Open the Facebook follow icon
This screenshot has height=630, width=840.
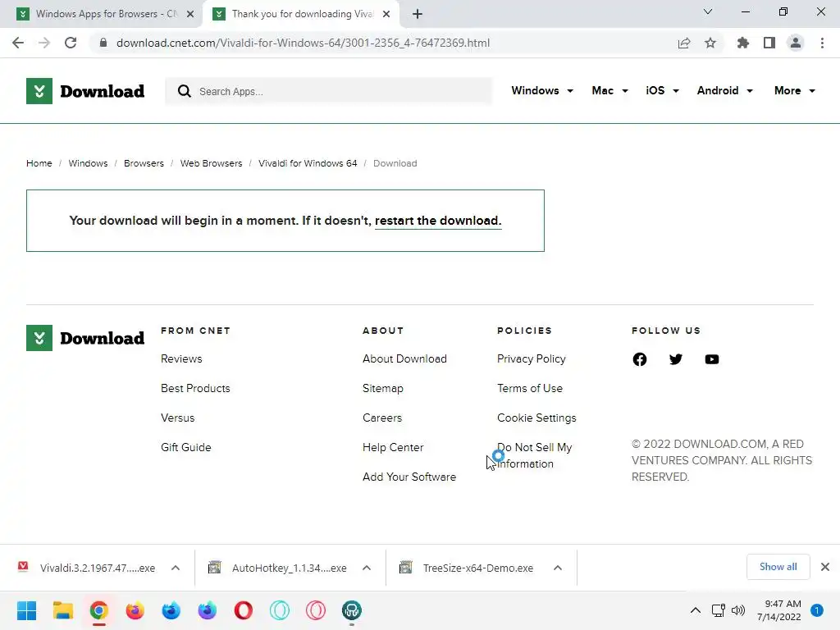tap(640, 359)
